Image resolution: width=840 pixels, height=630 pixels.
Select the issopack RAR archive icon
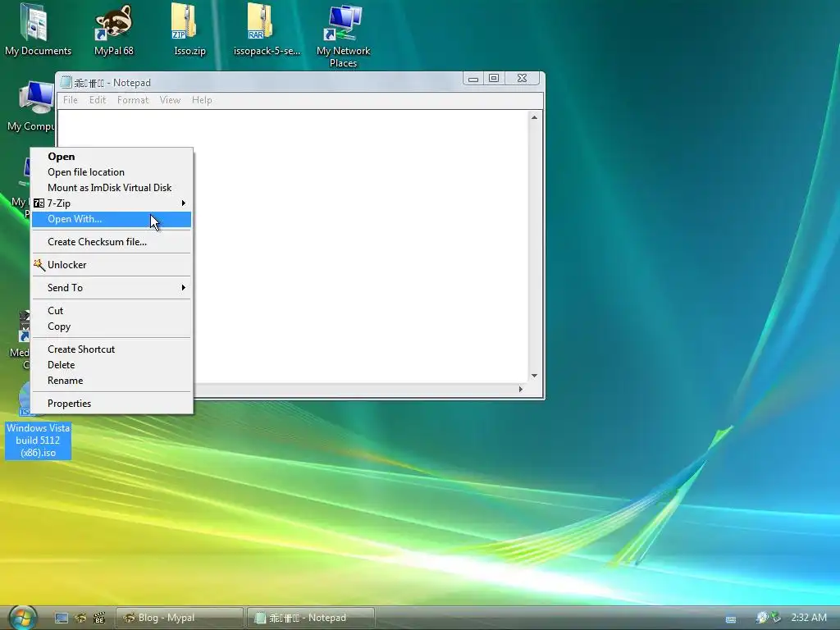coord(267,30)
